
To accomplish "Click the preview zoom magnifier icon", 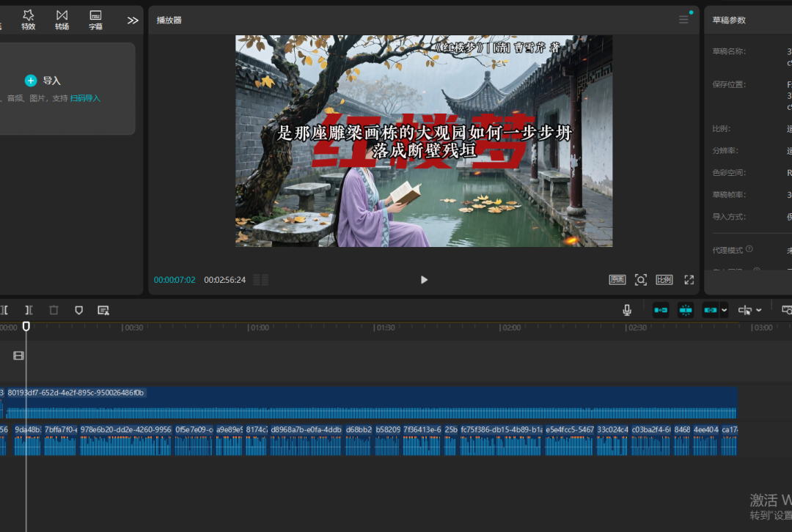I will (640, 280).
